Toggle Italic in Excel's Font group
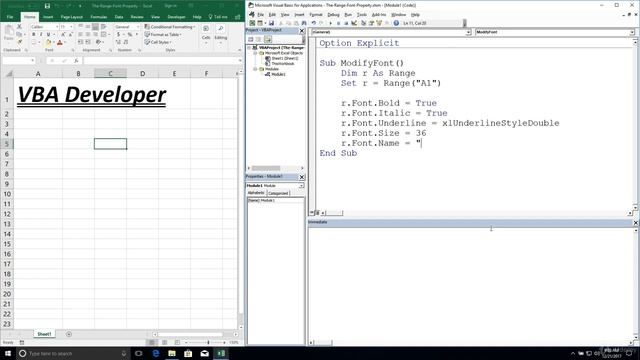 point(41,35)
